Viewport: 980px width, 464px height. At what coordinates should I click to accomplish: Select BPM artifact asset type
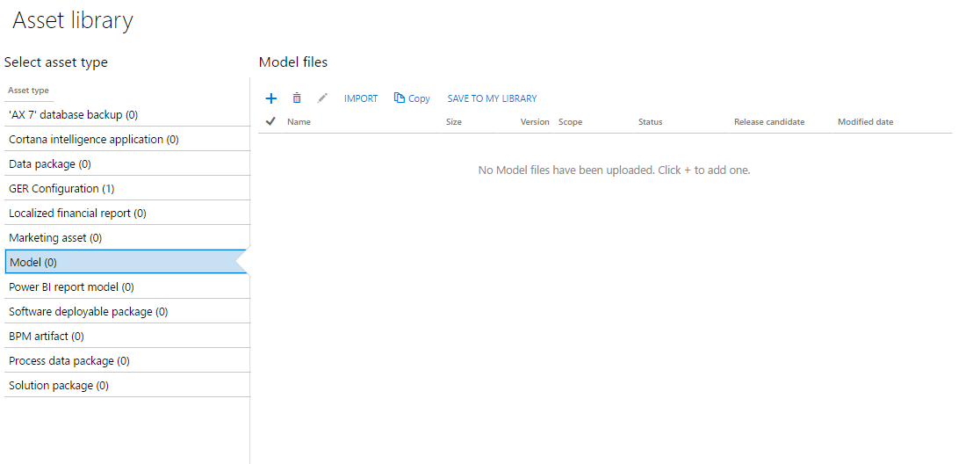coord(47,337)
